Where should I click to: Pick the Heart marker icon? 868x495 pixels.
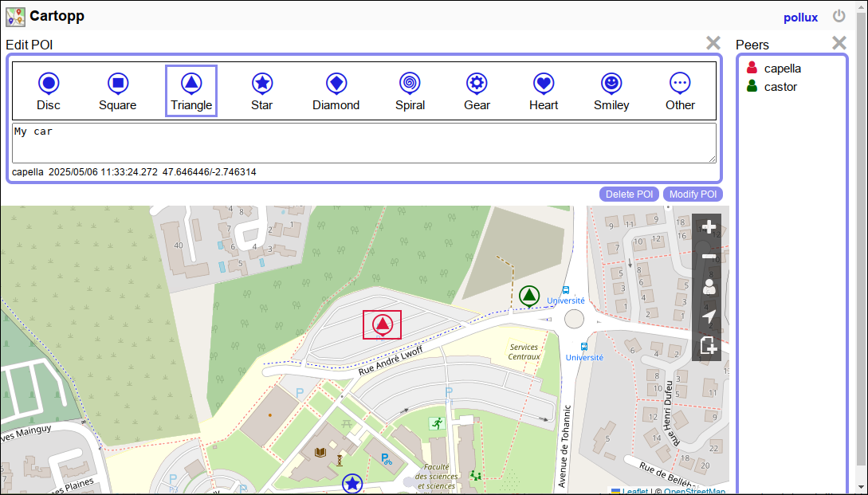coord(544,91)
